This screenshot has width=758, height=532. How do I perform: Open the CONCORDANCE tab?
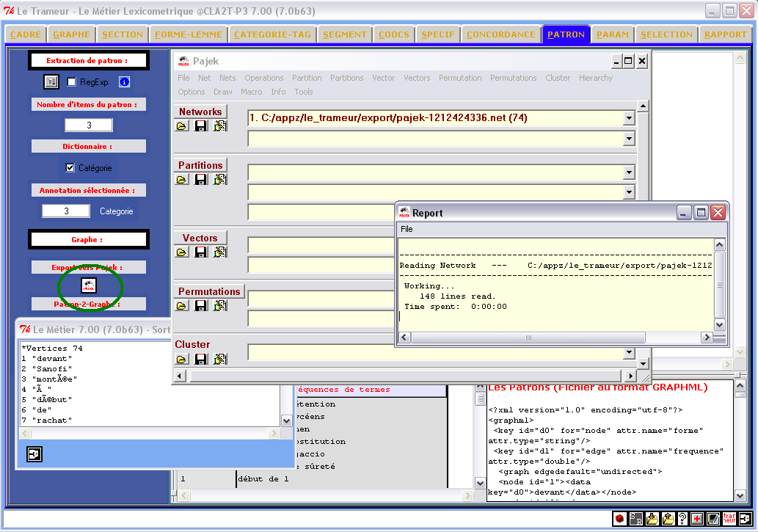click(x=501, y=34)
